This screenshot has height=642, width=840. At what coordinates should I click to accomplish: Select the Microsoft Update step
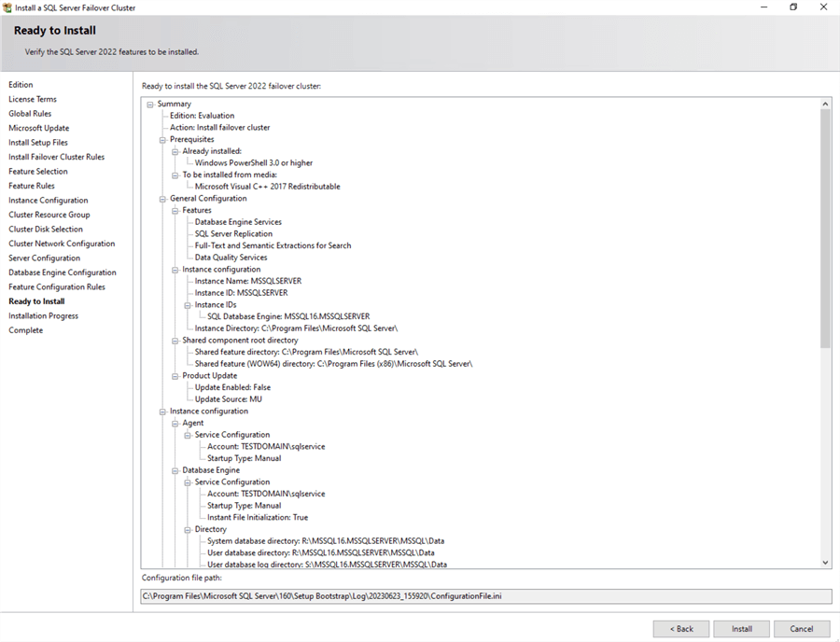click(38, 128)
